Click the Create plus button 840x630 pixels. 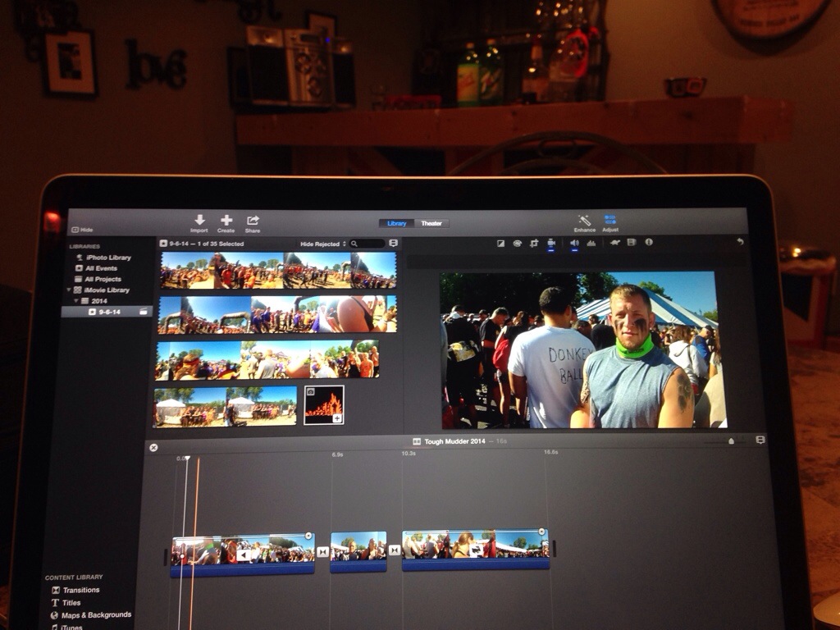[x=226, y=220]
